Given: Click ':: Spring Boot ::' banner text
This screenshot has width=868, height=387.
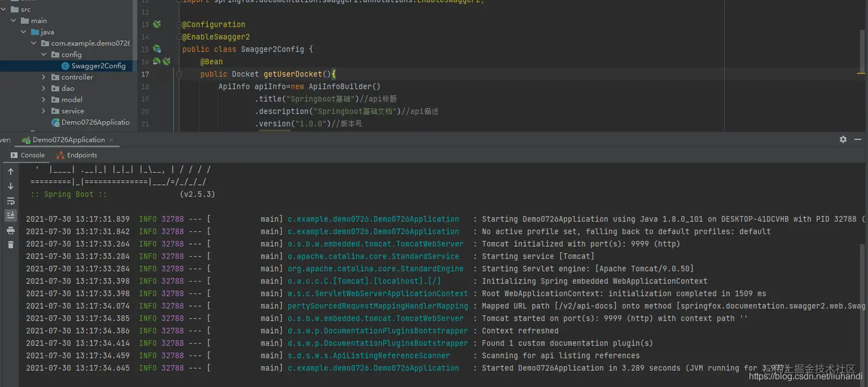Looking at the screenshot, I should click(68, 194).
